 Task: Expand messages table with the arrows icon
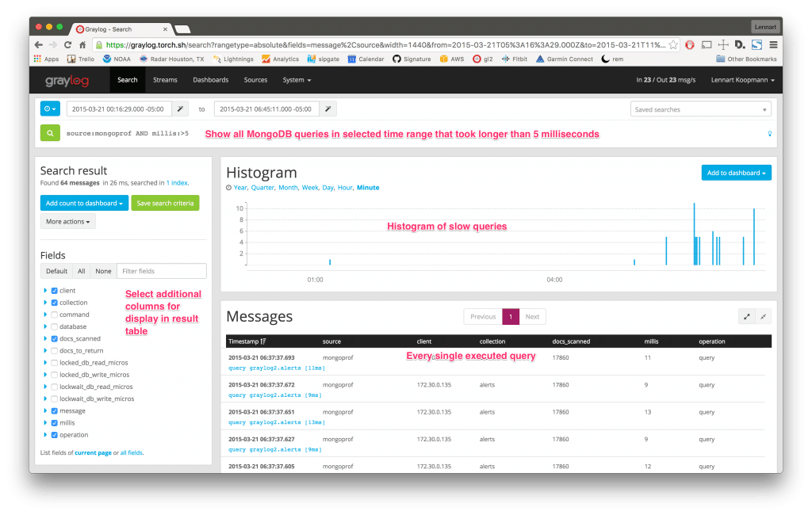point(746,316)
